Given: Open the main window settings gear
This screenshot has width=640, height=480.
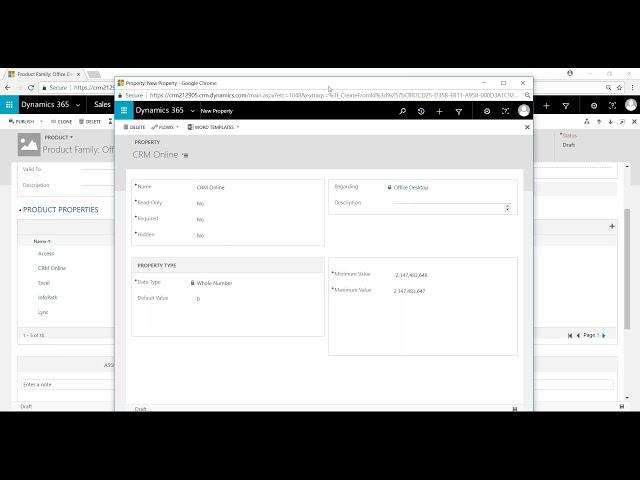Looking at the screenshot, I should tap(594, 106).
